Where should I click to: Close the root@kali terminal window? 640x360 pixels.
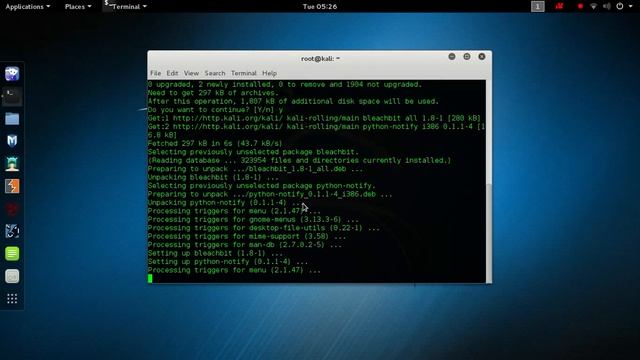click(x=482, y=57)
